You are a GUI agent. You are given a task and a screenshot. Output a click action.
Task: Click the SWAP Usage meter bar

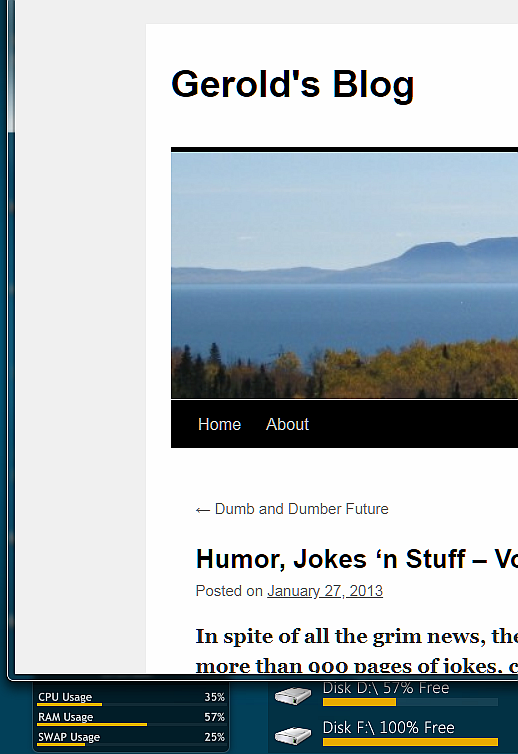tap(131, 744)
